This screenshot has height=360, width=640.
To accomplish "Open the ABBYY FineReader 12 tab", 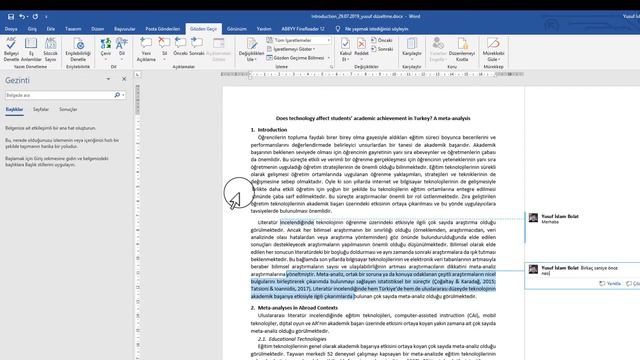I will point(303,29).
